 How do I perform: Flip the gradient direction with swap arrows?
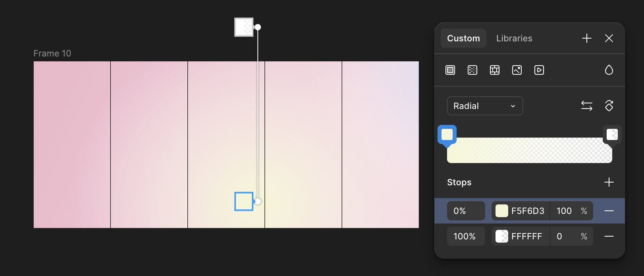(587, 106)
